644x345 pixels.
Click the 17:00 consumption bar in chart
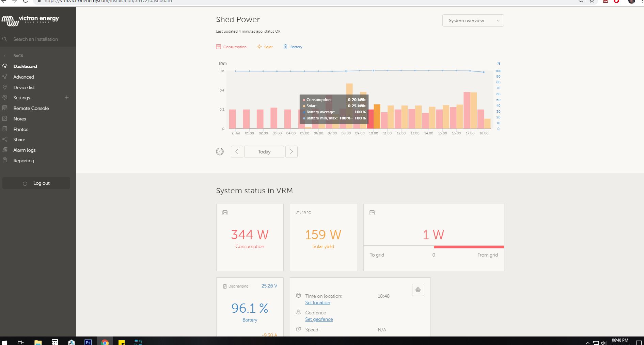click(x=467, y=110)
